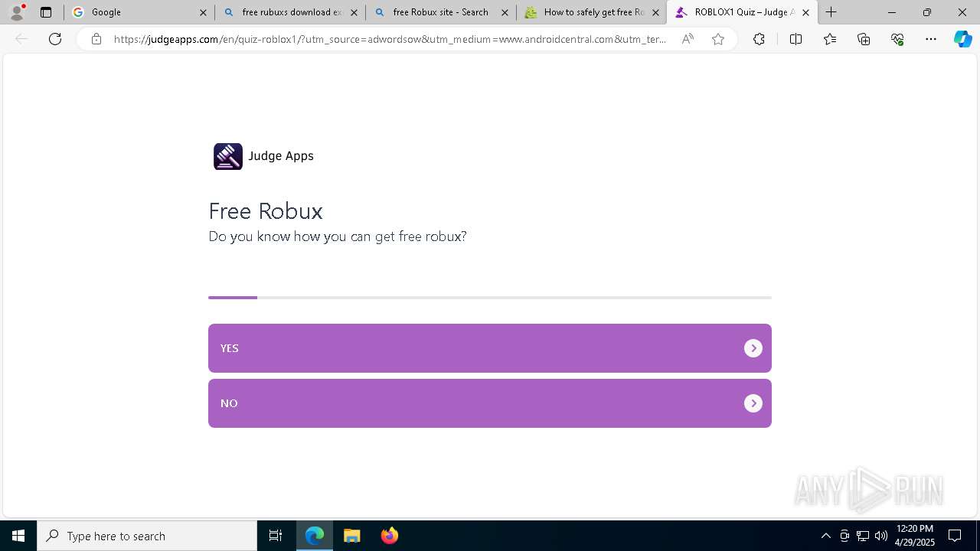Switch to the free rubuxs download tab
The image size is (980, 551).
click(x=291, y=12)
